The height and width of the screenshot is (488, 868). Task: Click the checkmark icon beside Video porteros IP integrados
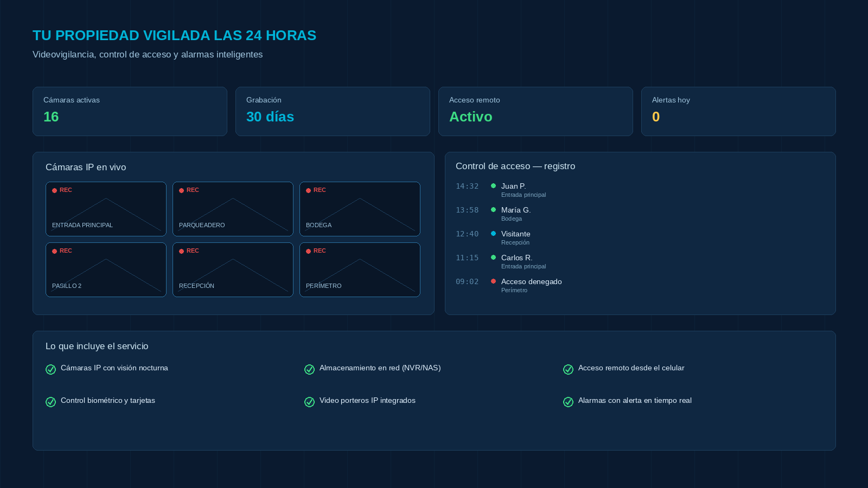[309, 402]
